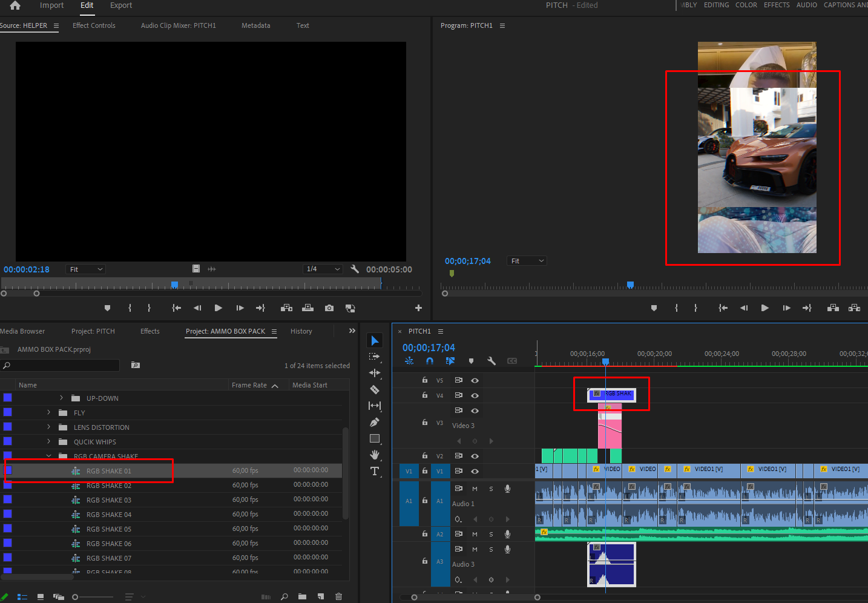868x603 pixels.
Task: Click the Home icon
Action: click(15, 5)
